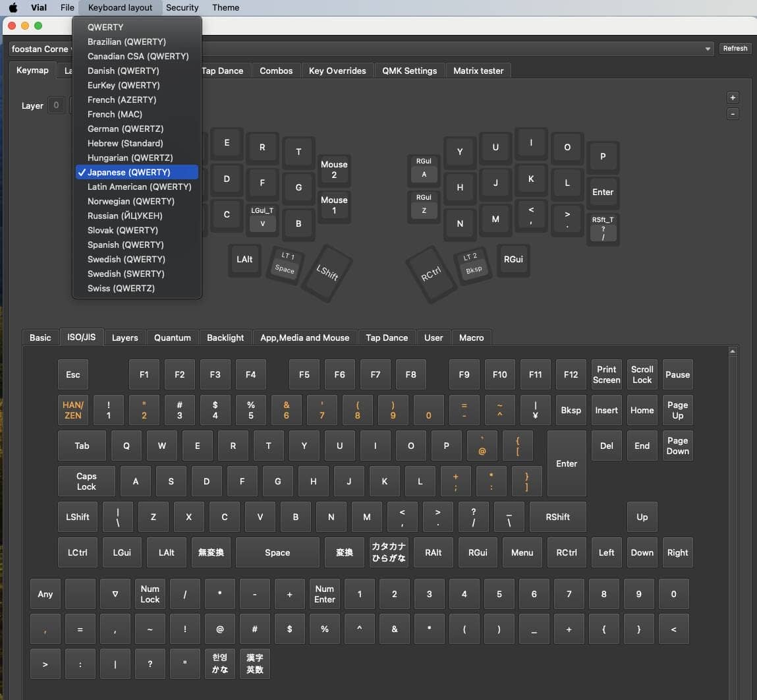Image resolution: width=757 pixels, height=700 pixels.
Task: Click the keycode panel scrollbar up arrow
Action: pyautogui.click(x=733, y=352)
